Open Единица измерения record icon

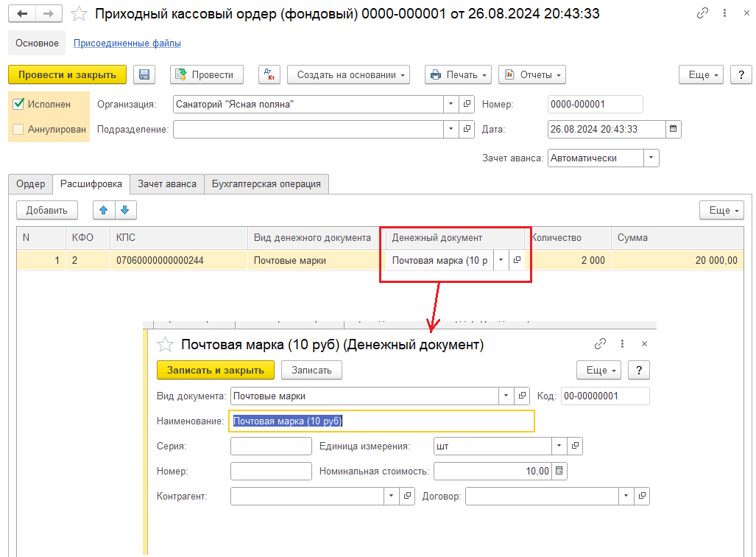(x=575, y=446)
